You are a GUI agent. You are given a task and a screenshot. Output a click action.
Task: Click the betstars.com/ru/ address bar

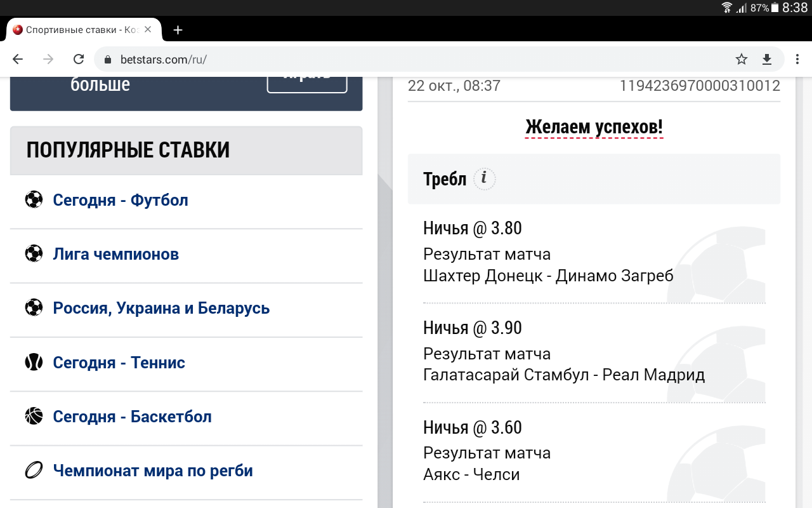pos(440,59)
